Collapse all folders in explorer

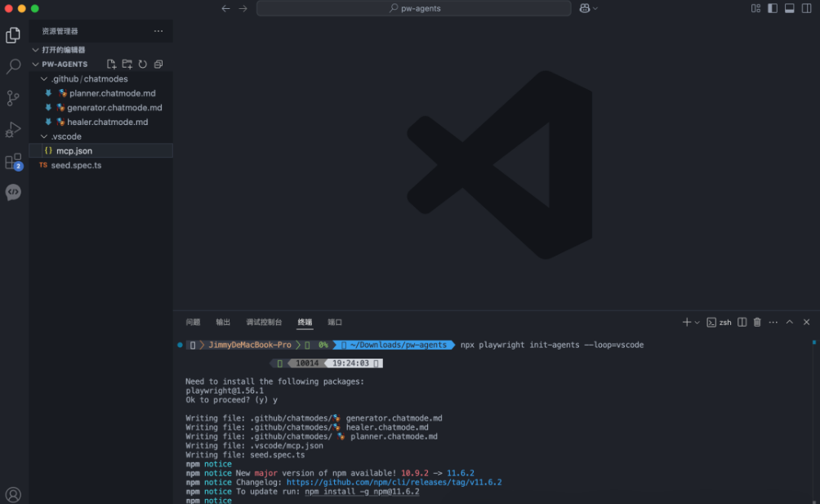[x=158, y=64]
